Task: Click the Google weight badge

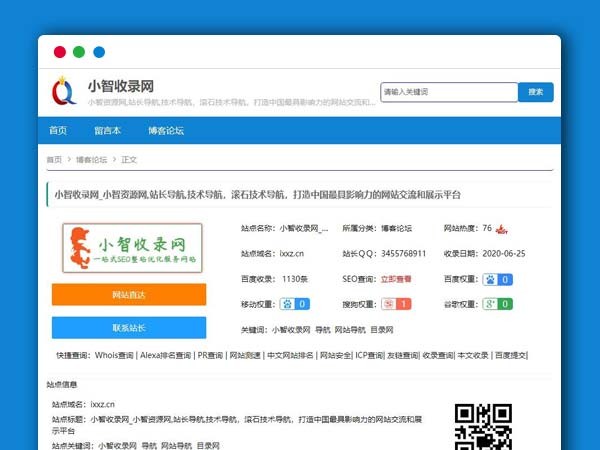Action: click(497, 304)
